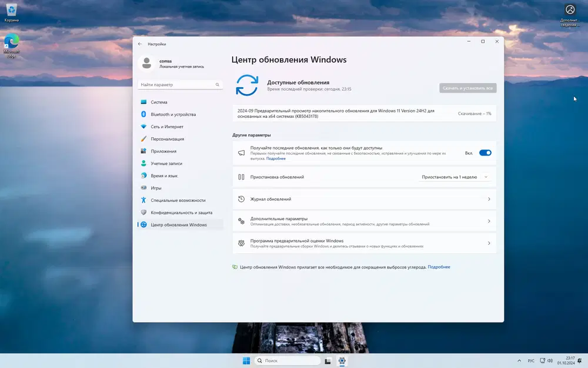This screenshot has width=588, height=368.
Task: Click the gears icon for Дополнительные параметры
Action: (242, 221)
